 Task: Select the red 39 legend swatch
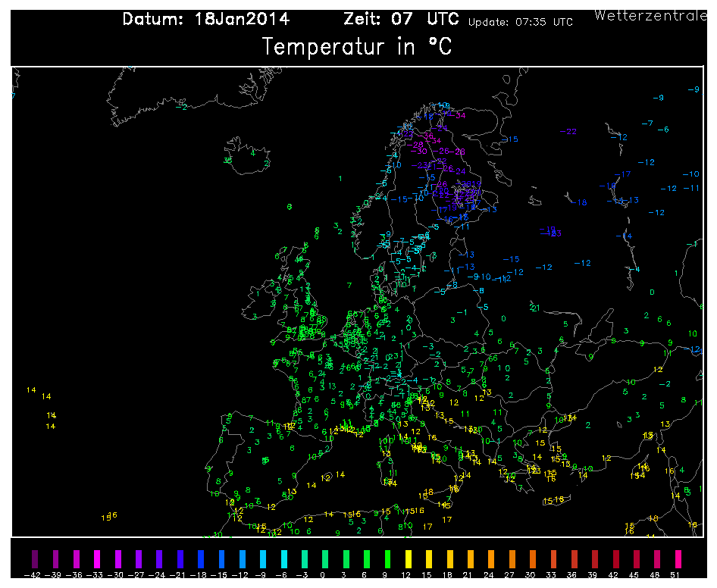pos(595,558)
